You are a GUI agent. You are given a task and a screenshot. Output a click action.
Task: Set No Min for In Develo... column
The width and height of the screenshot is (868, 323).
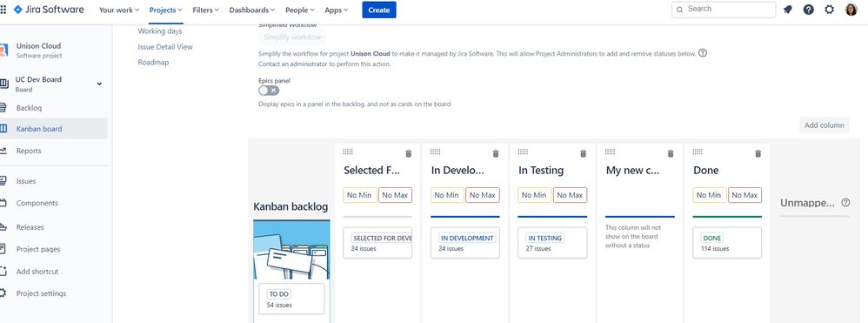point(447,195)
